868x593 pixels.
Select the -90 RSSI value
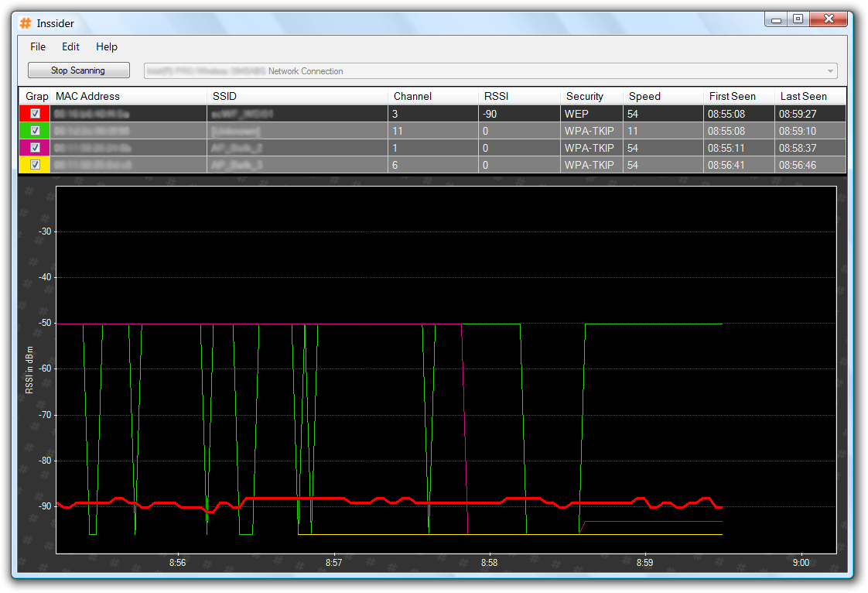pyautogui.click(x=519, y=114)
